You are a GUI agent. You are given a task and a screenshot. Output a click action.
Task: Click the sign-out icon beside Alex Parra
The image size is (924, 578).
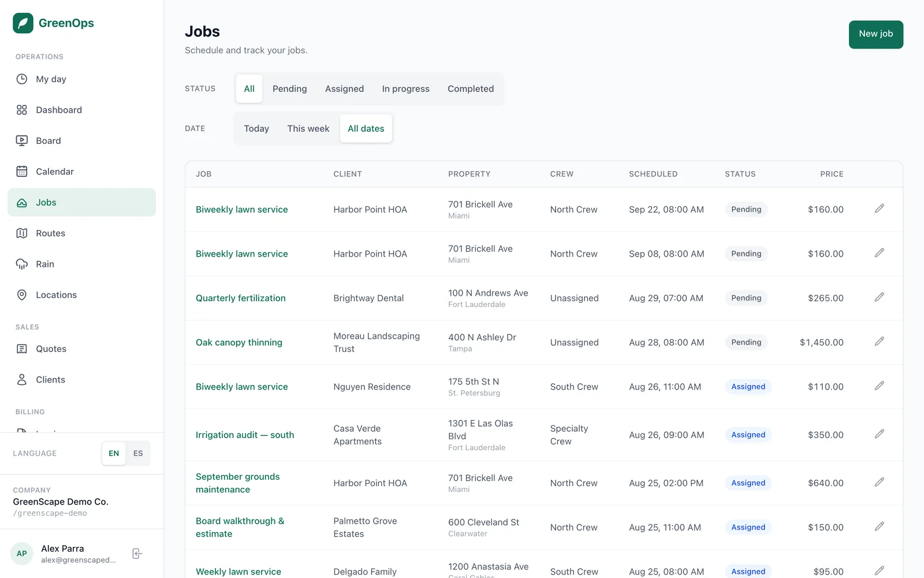click(137, 554)
